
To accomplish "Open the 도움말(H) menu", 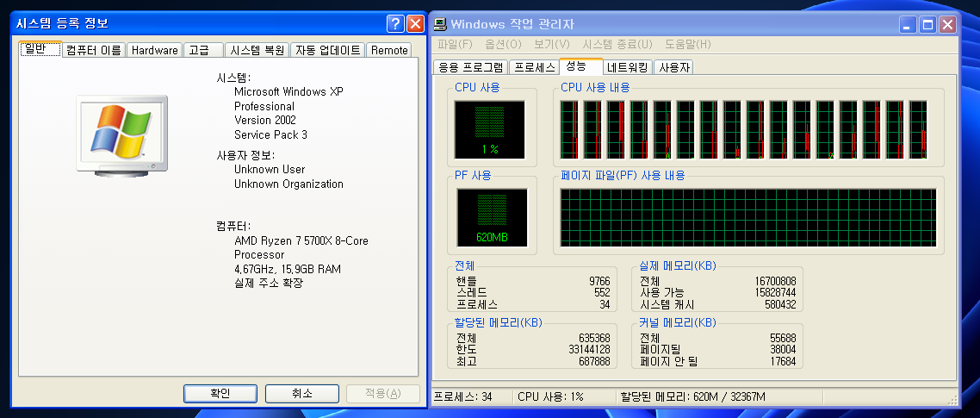I will (x=688, y=45).
